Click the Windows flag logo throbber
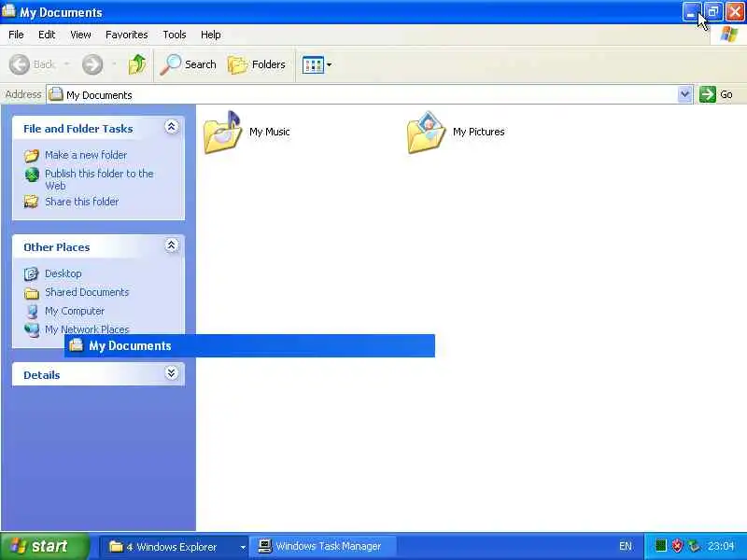The width and height of the screenshot is (747, 560). click(x=729, y=35)
